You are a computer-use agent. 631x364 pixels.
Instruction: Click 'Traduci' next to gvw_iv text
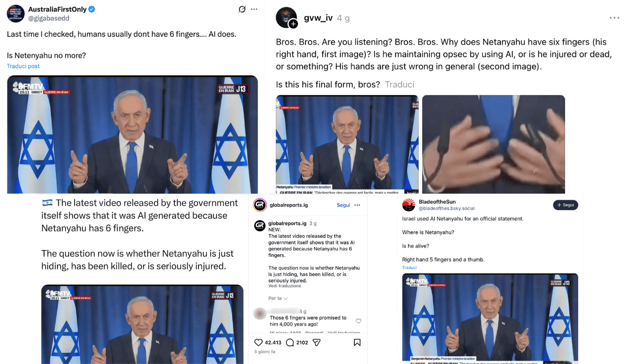(x=399, y=84)
